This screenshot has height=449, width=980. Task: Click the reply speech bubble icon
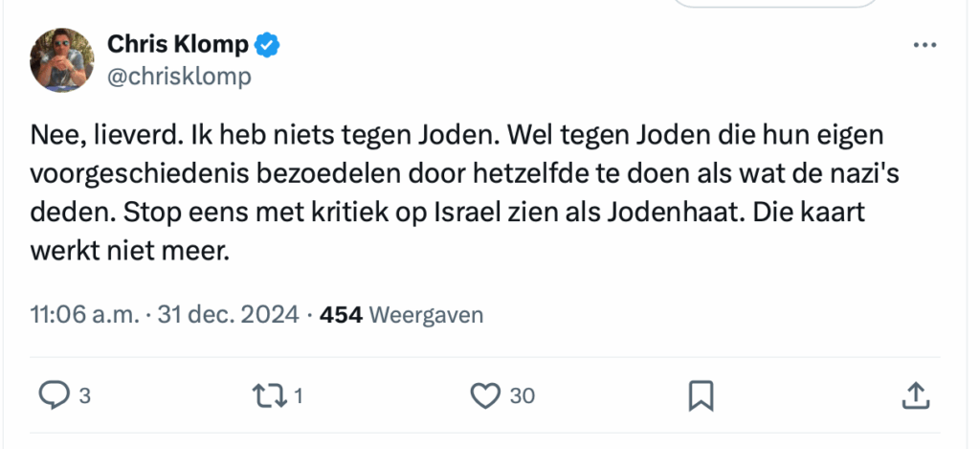tap(52, 394)
